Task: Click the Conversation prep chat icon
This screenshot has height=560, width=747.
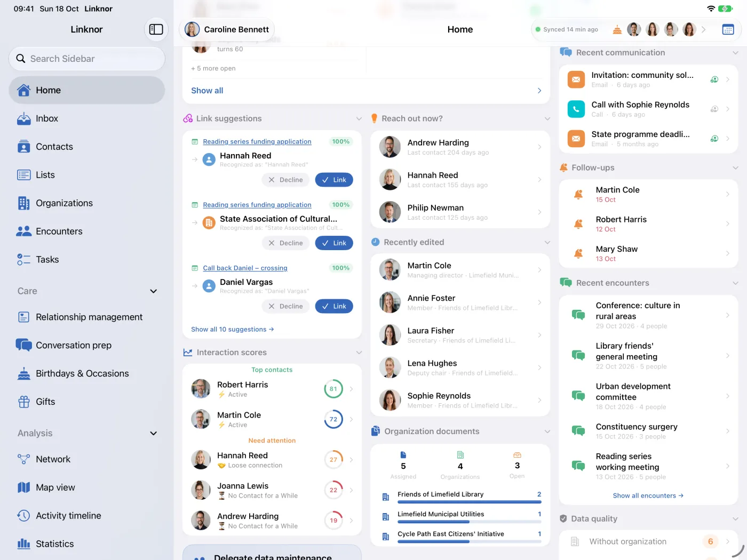Action: point(24,345)
